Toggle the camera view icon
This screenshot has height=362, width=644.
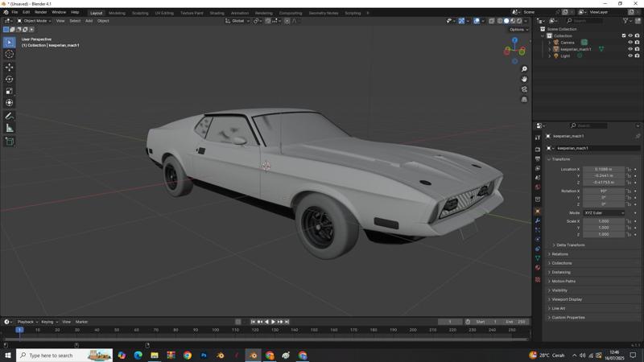tap(524, 89)
